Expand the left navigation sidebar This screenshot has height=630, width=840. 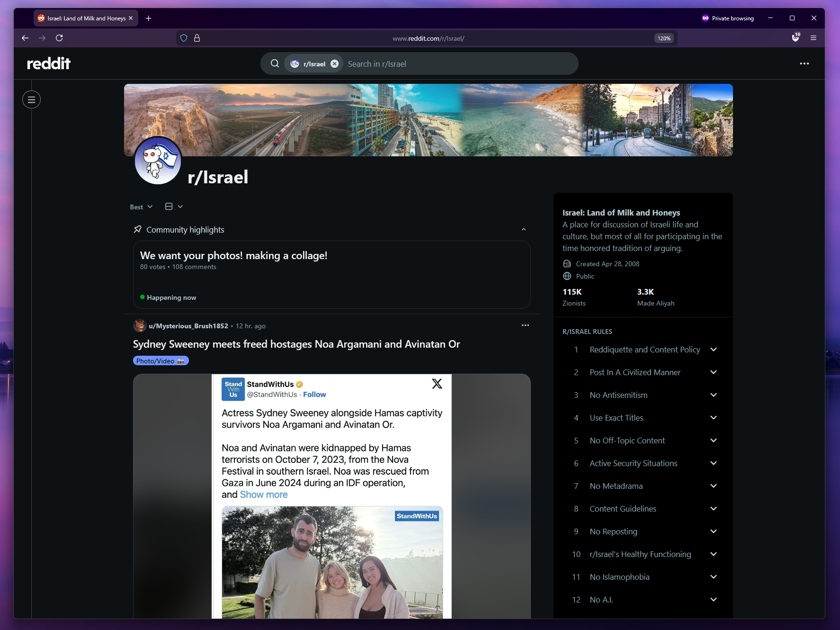click(31, 99)
